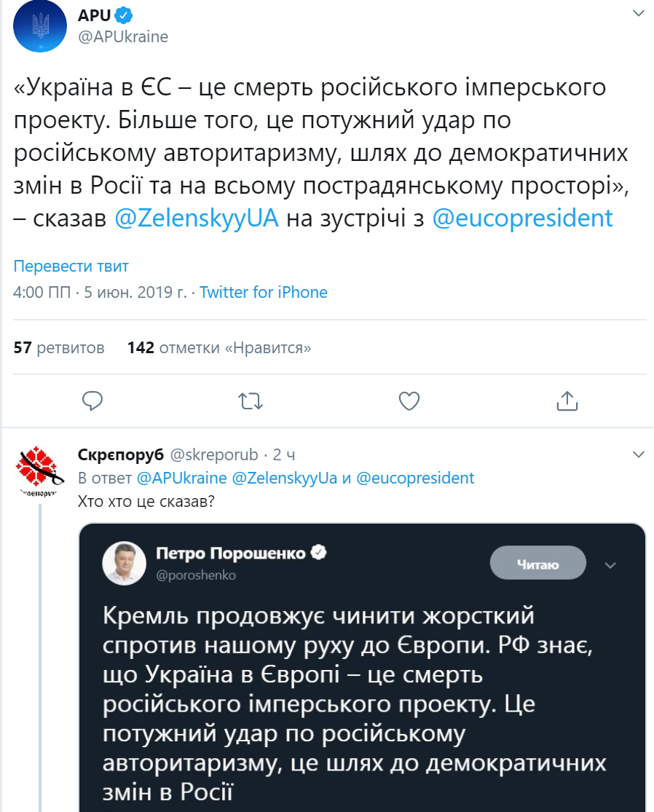Like the tweet with heart icon
The width and height of the screenshot is (654, 812).
pyautogui.click(x=409, y=400)
